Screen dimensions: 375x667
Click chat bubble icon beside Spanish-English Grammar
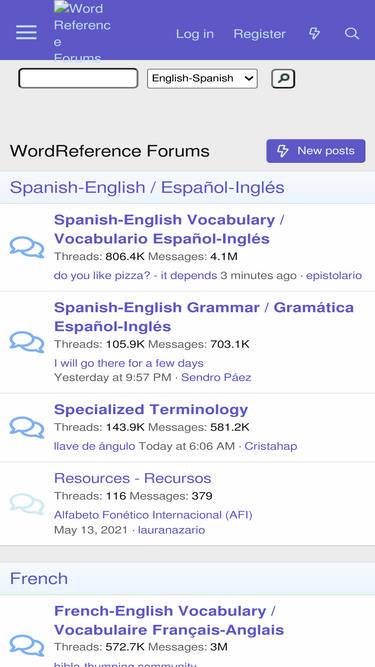tap(27, 342)
